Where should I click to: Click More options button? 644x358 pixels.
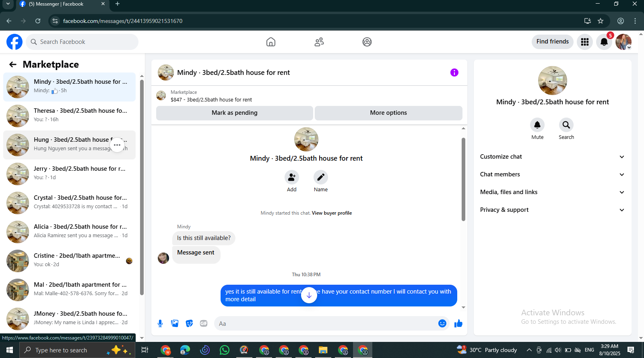click(x=388, y=113)
